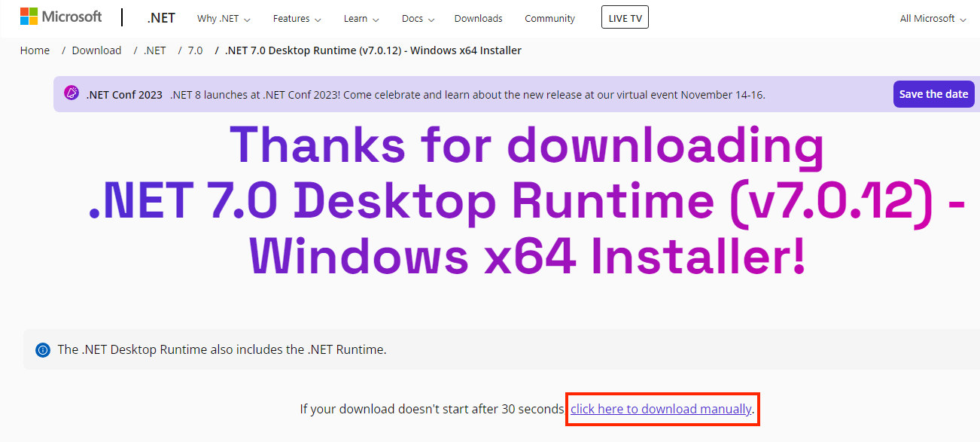Open the All Microsoft menu
The width and height of the screenshot is (980, 442).
click(933, 19)
